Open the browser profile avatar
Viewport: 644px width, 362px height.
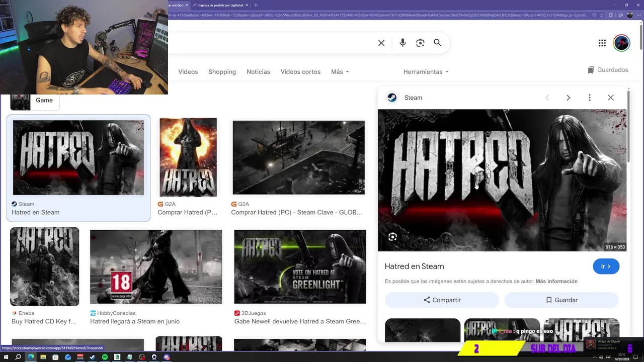pyautogui.click(x=630, y=15)
